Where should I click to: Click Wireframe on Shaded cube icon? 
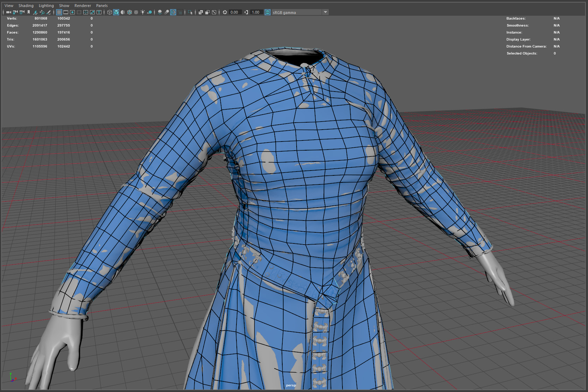(129, 12)
